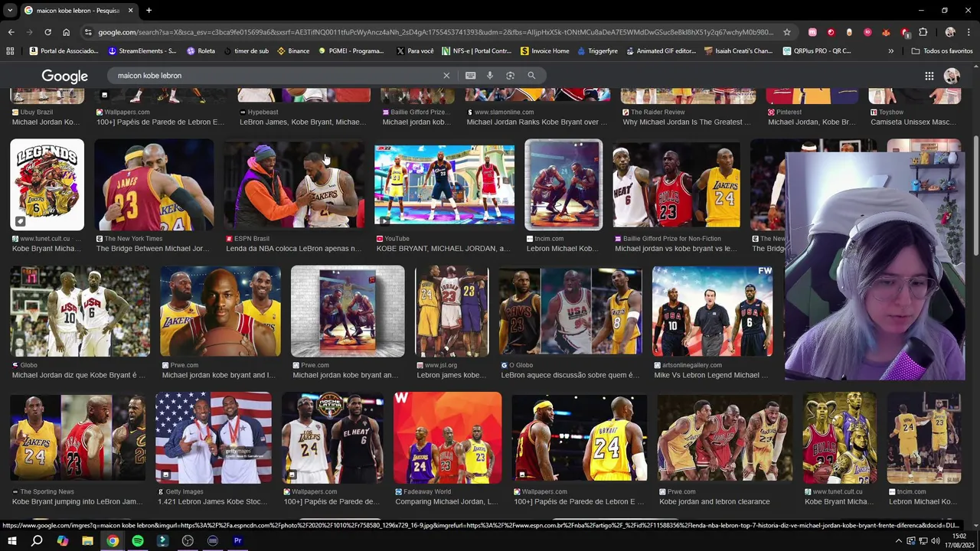Open the Windows Start menu
Screen dimensions: 980x551
[11, 541]
